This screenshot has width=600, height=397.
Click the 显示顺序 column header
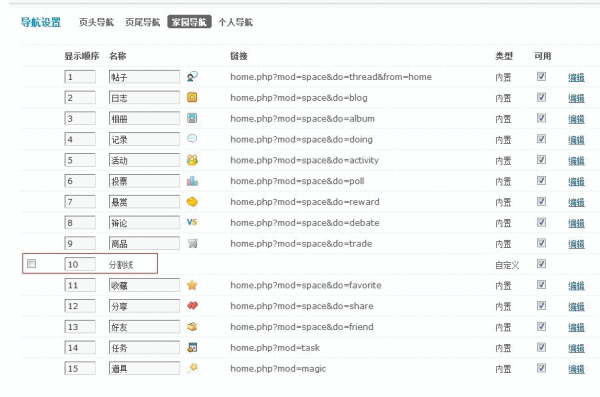point(82,56)
